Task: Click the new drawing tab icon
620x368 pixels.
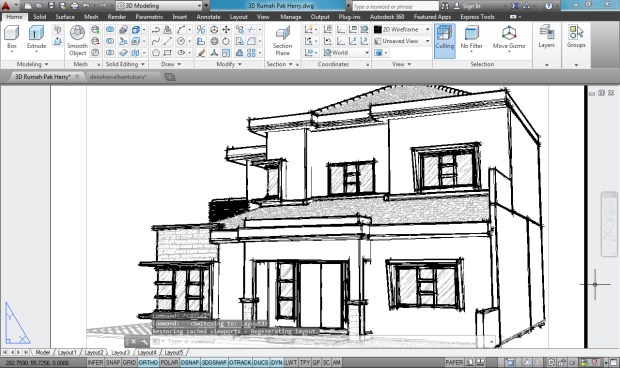Action: coord(170,77)
